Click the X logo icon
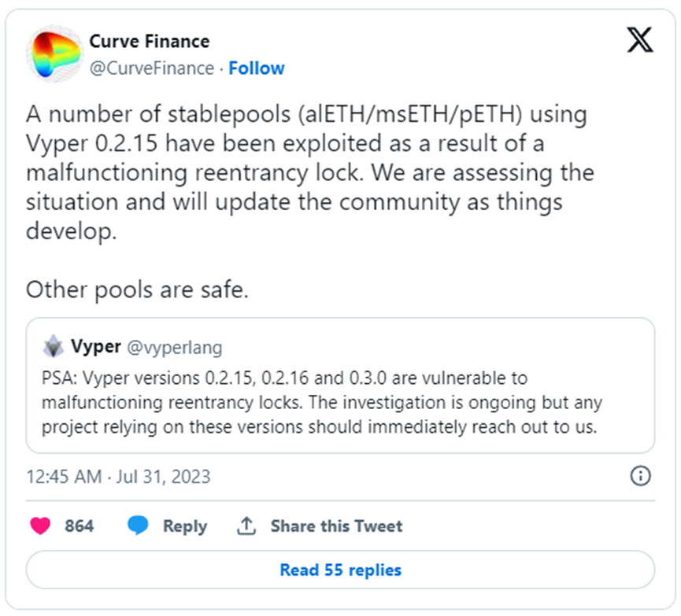 639,39
